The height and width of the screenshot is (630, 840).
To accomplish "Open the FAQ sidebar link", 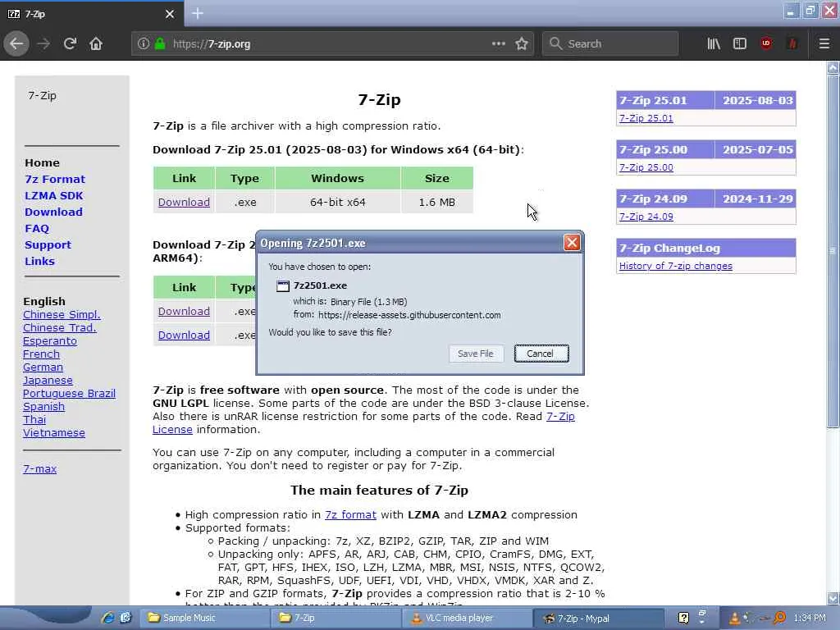I will [x=37, y=229].
